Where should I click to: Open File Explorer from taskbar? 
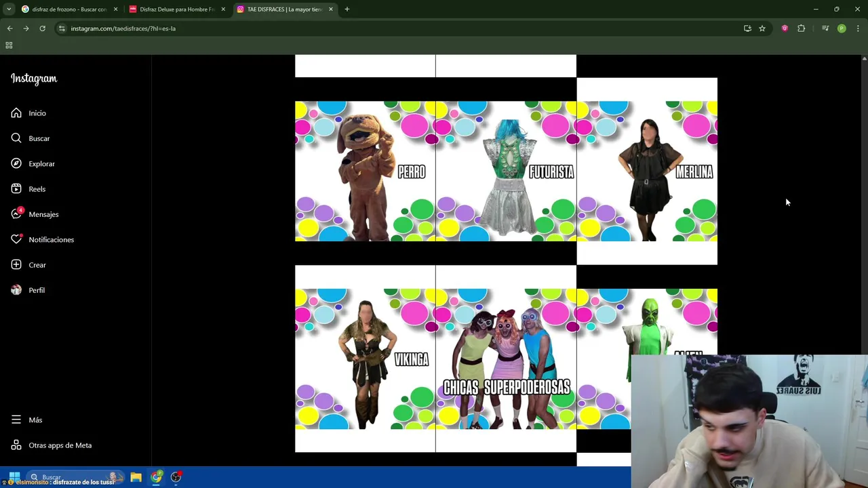click(136, 477)
